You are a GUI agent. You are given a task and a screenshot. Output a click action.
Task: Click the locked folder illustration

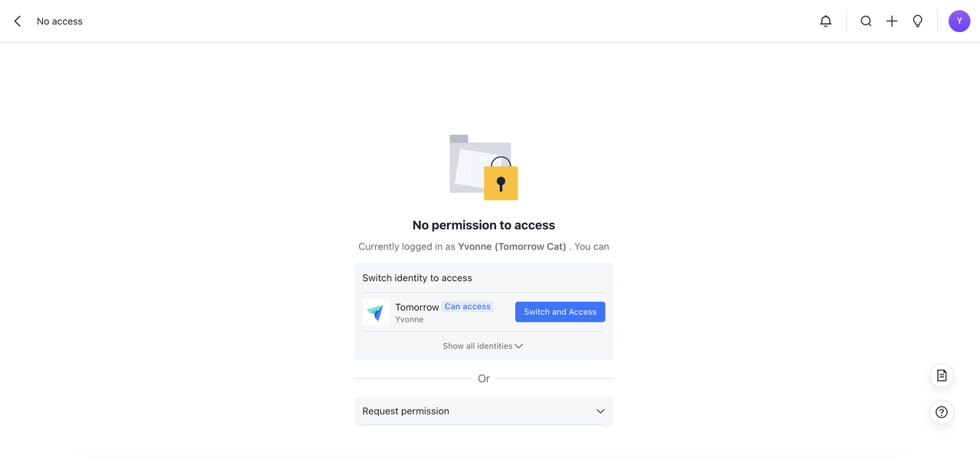(x=484, y=168)
